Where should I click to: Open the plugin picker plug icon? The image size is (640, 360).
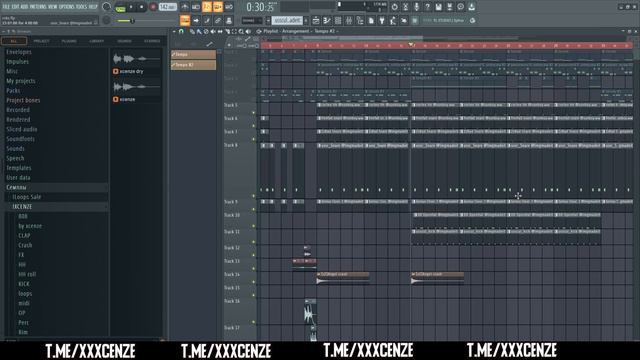point(382,20)
